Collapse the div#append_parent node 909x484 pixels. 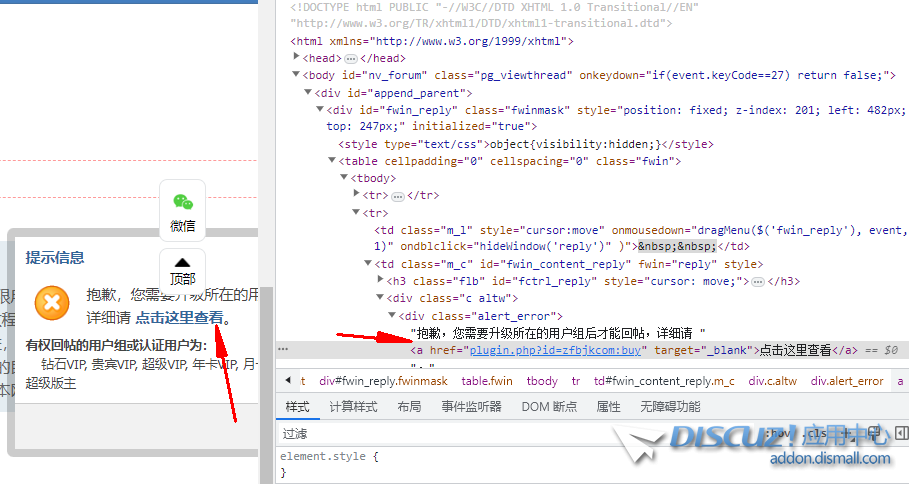pos(308,93)
